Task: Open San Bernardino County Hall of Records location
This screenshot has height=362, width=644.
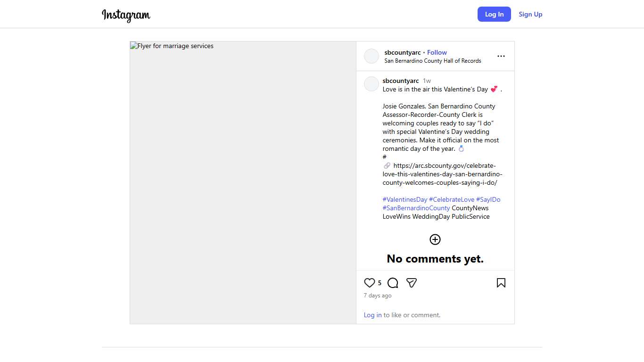Action: click(x=432, y=61)
